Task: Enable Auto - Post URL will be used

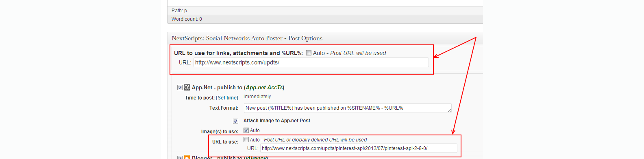Action: 309,53
